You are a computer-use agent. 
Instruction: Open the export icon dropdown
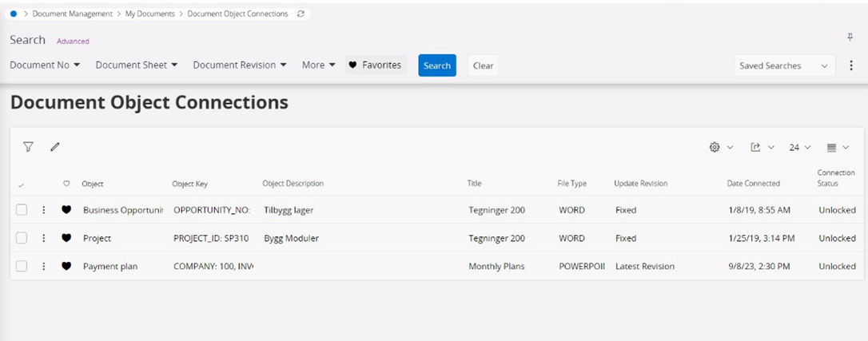coord(762,148)
